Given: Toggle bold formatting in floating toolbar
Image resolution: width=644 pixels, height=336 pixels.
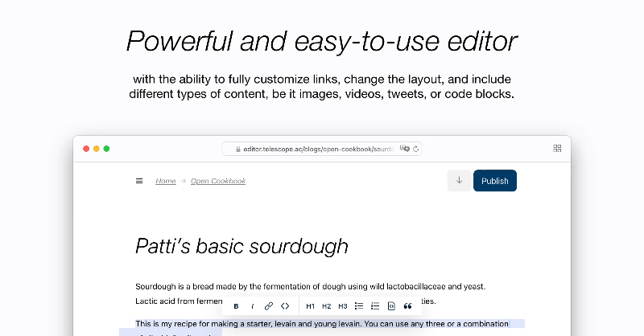Looking at the screenshot, I should [x=236, y=306].
